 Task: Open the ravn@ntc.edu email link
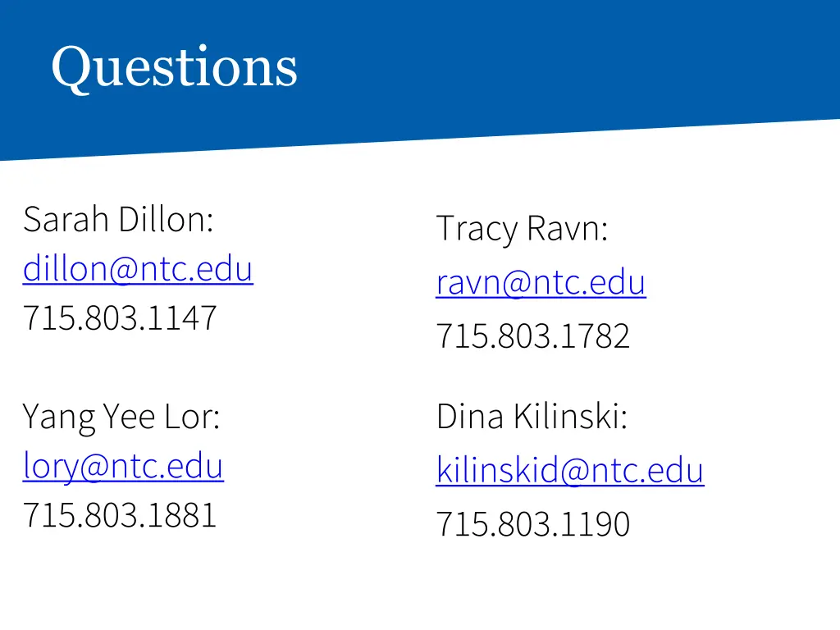tap(541, 282)
